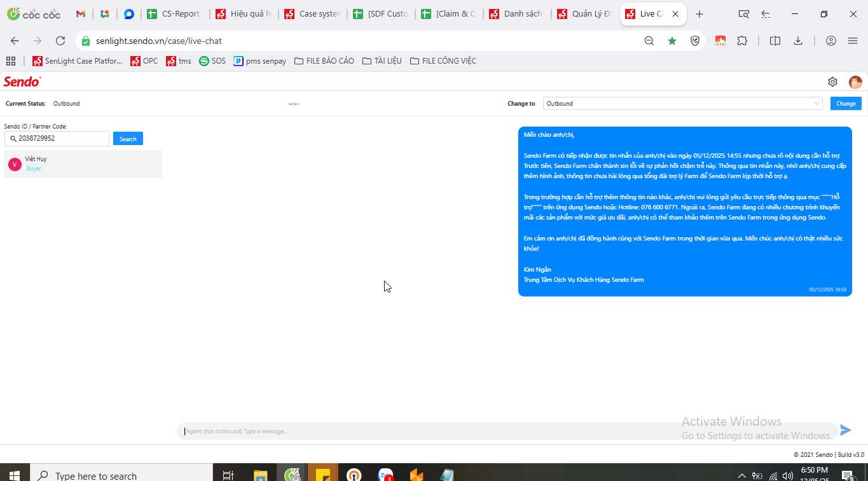Click the zoom-out magnifier in address bar

coord(649,41)
